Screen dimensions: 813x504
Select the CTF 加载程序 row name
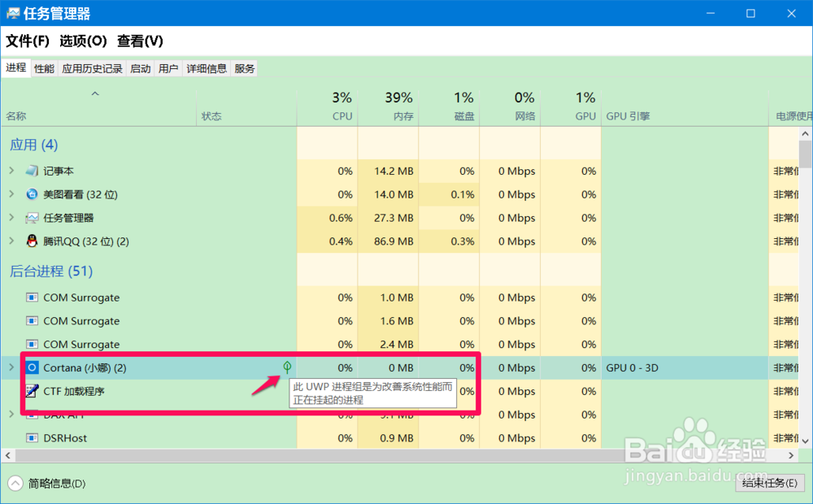pyautogui.click(x=74, y=392)
